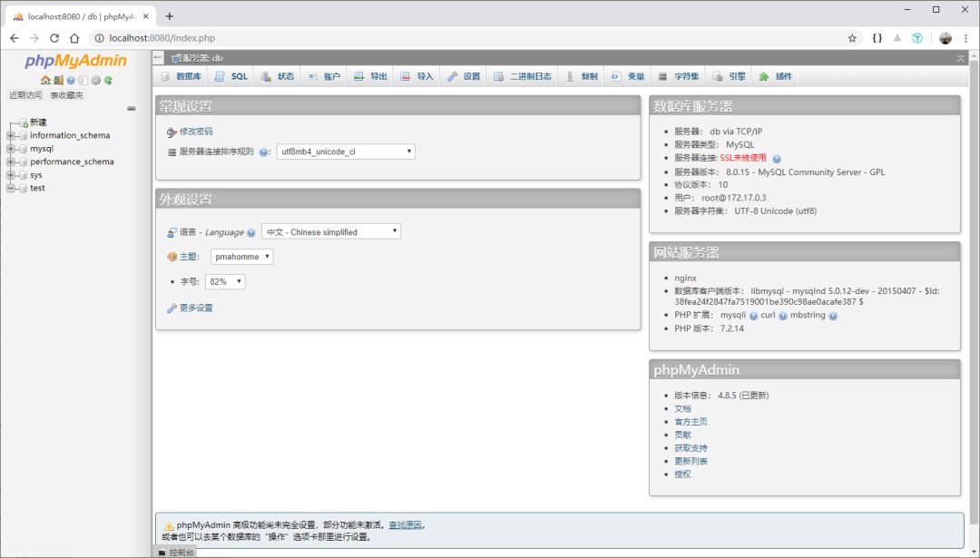The width and height of the screenshot is (980, 558).
Task: Reload the navigation panel with green refresh icon
Action: click(x=108, y=80)
